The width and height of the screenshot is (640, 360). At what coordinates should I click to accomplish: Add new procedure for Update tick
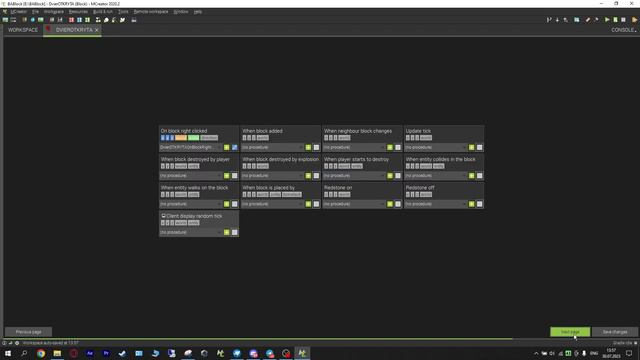click(x=471, y=147)
